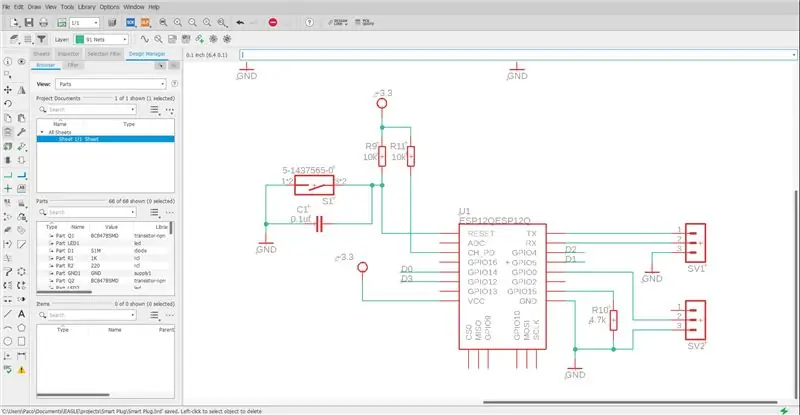Select the Mirror tool
Screen dimensions: 800x415
pos(21,90)
